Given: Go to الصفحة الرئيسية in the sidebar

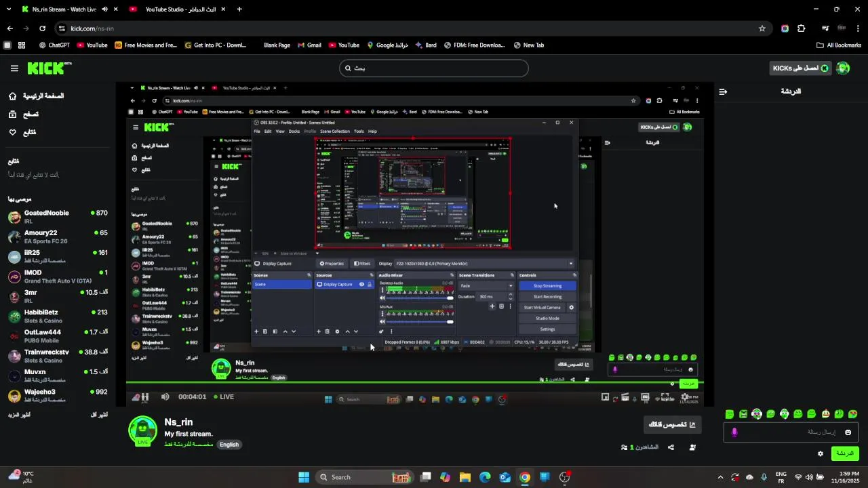Looking at the screenshot, I should click(x=36, y=96).
